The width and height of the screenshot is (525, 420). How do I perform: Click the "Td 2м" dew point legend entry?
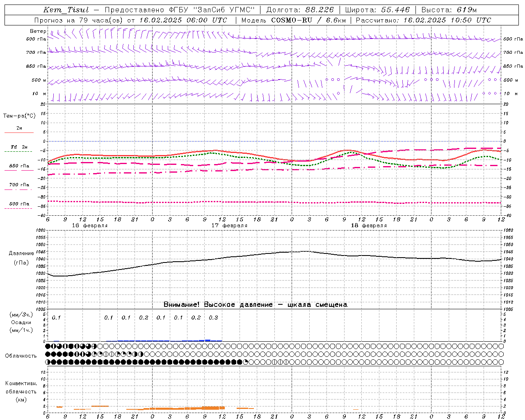pos(19,147)
